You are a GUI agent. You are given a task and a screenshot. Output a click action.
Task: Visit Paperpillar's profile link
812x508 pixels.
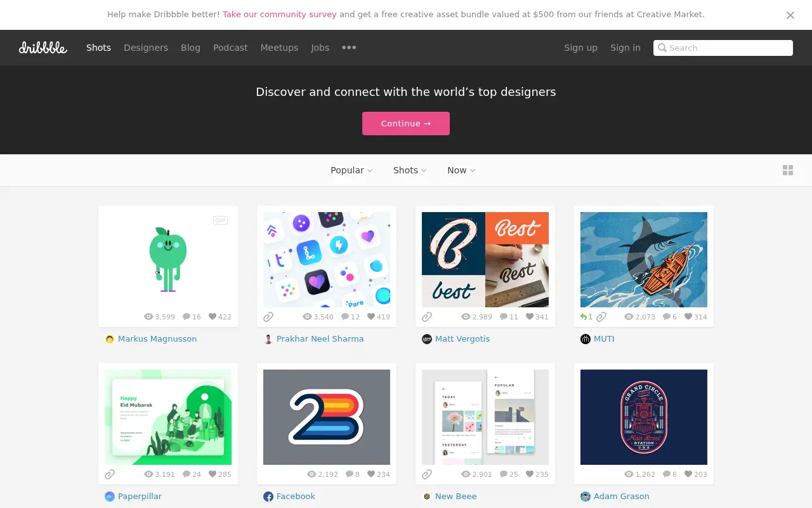140,497
